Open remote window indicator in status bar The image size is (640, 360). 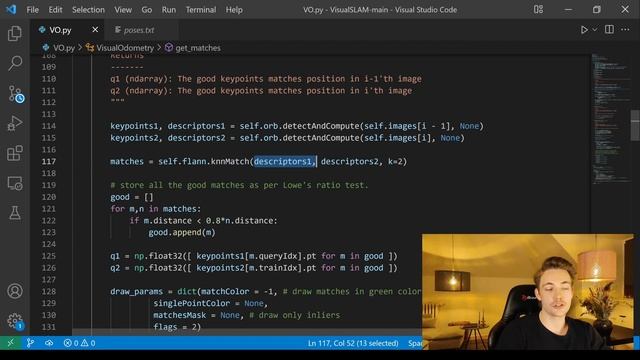(x=11, y=343)
